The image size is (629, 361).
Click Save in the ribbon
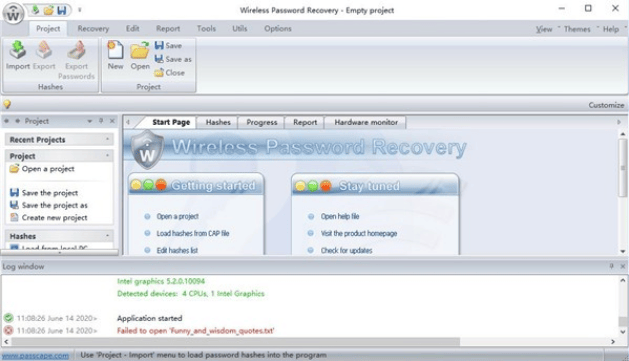[168, 45]
